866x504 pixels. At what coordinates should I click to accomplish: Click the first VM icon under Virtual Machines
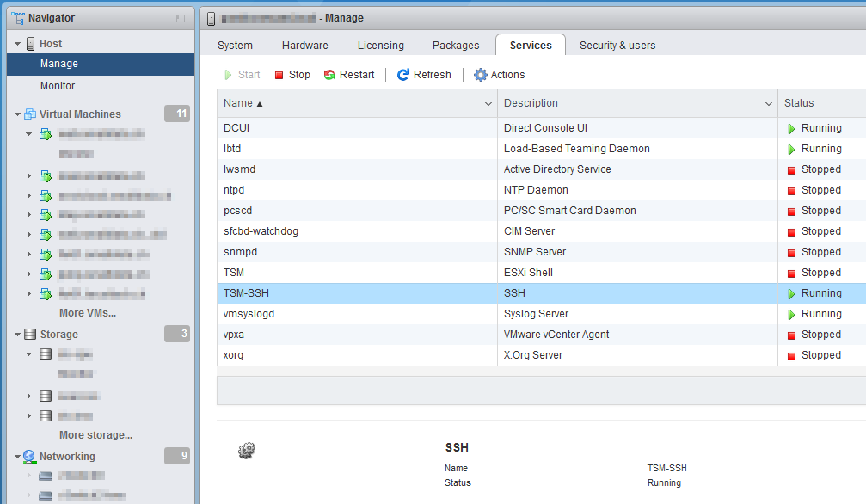[46, 134]
